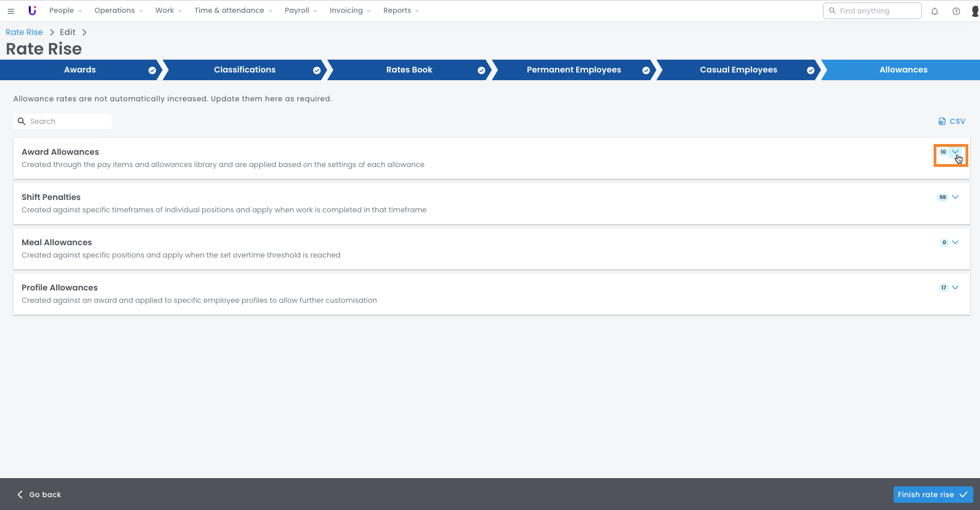Export allowances using the CSV icon
Screen dimensions: 980x510
pyautogui.click(x=941, y=121)
